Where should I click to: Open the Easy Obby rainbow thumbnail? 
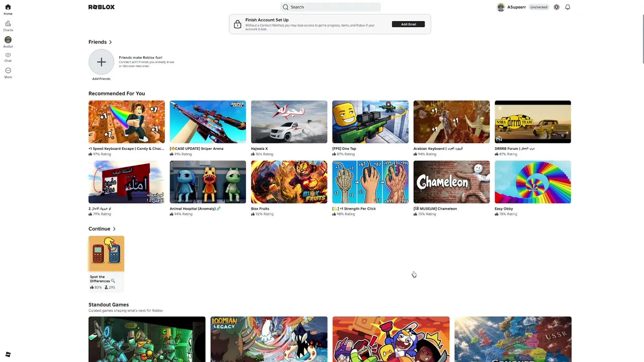coord(533,182)
